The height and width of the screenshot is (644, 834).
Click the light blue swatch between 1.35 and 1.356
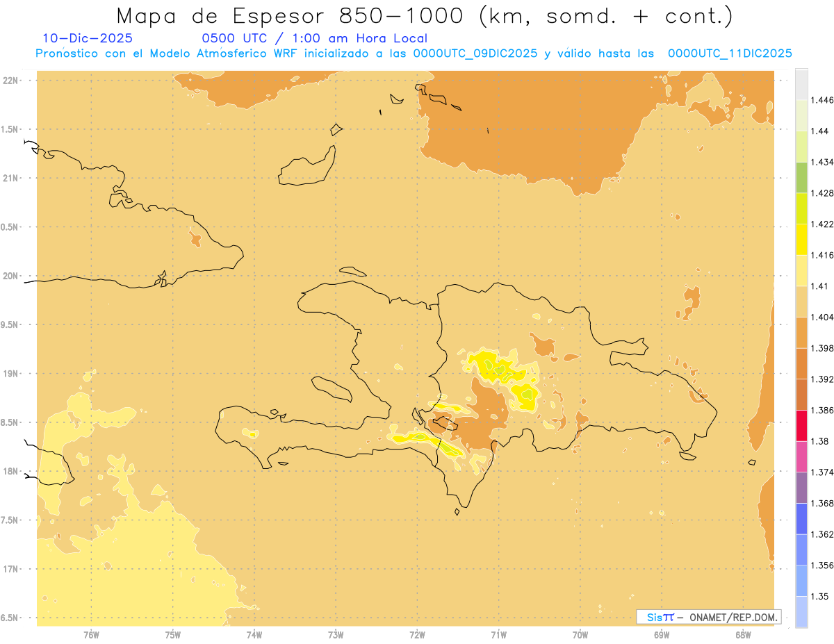click(x=801, y=580)
